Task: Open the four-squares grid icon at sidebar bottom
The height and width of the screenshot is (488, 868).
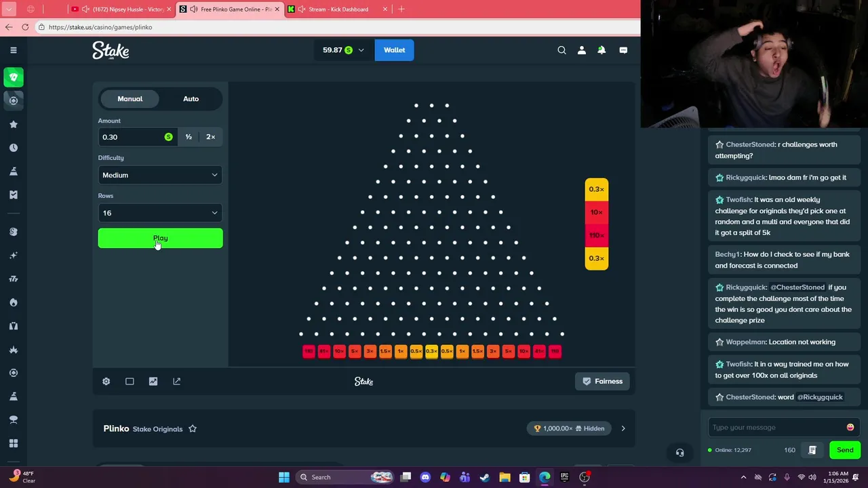Action: (14, 443)
